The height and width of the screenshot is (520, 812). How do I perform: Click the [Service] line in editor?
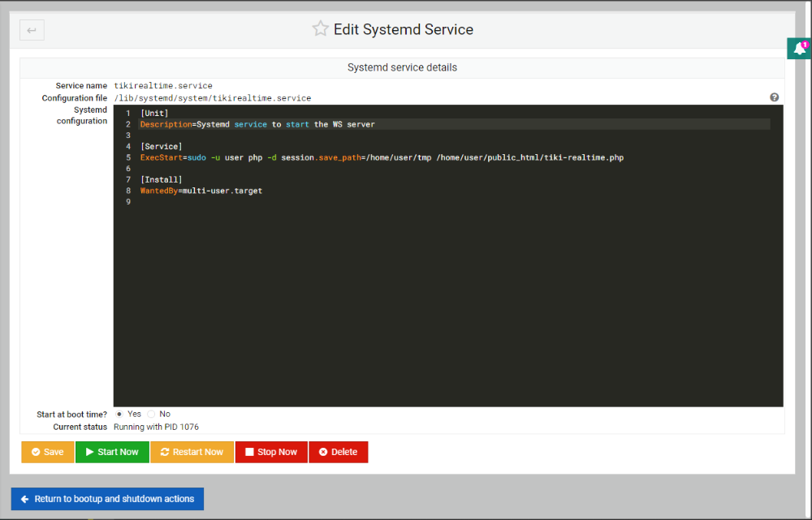(x=161, y=147)
